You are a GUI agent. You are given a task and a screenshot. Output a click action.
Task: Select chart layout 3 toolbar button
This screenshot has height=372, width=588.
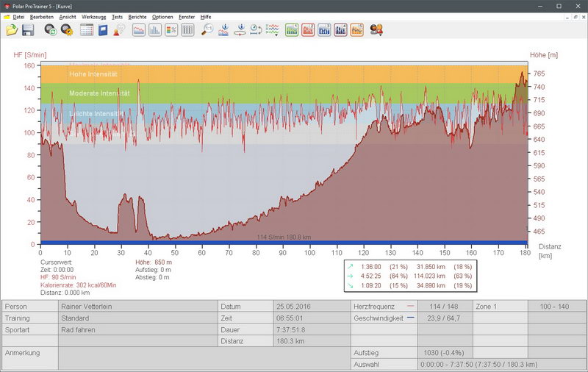coord(324,30)
